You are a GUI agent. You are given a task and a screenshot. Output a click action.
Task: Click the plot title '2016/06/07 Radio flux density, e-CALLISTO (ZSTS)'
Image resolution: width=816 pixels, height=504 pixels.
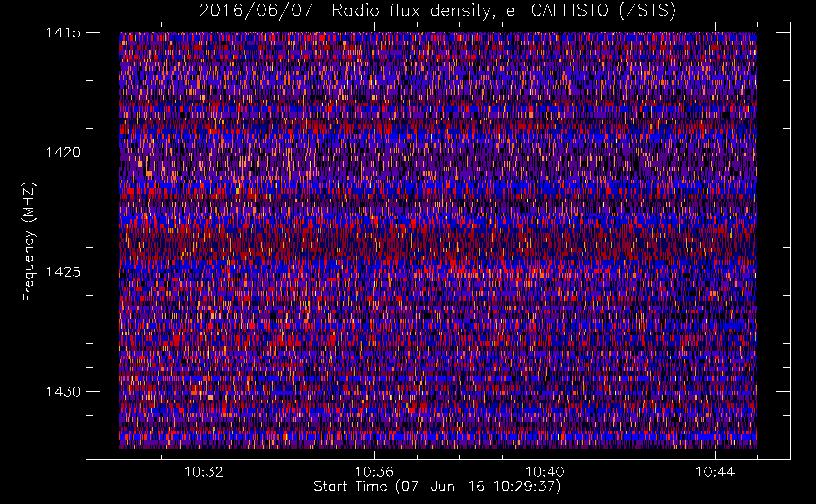(437, 10)
